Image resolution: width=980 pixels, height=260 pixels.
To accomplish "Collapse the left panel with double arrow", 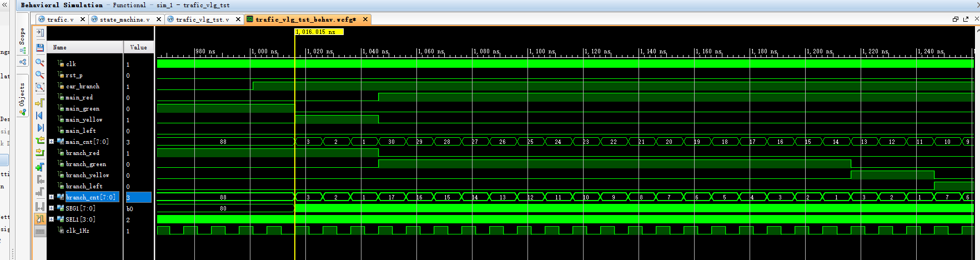I will tap(6, 5).
